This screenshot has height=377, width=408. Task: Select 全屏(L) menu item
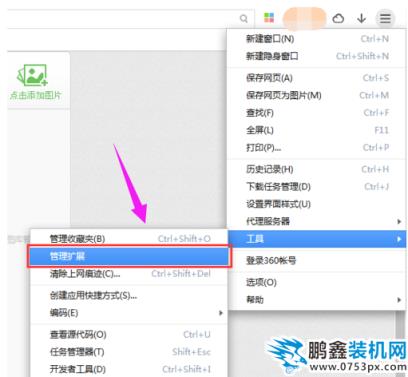(317, 130)
